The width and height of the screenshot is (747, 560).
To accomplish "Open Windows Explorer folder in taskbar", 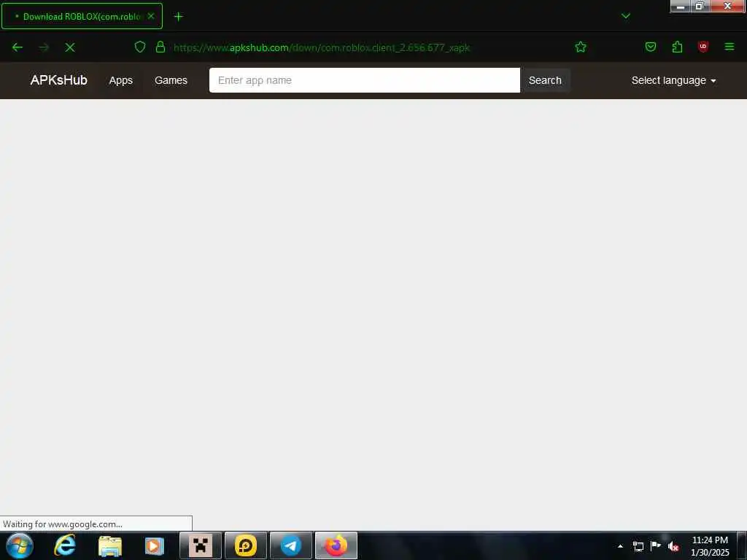I will tap(110, 545).
